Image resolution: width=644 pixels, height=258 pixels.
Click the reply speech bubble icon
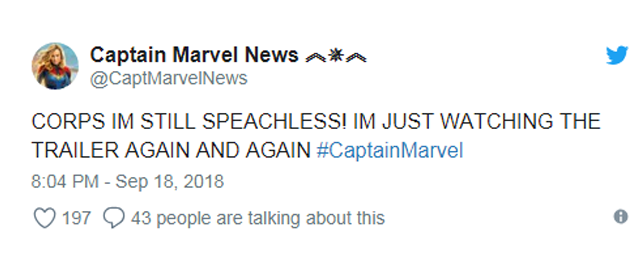[114, 217]
